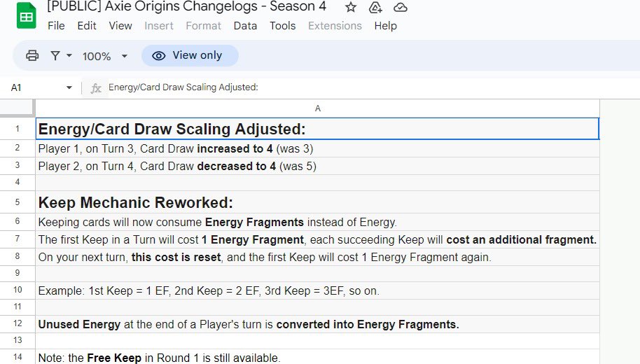
Task: Expand filter views dropdown arrow
Action: (69, 55)
